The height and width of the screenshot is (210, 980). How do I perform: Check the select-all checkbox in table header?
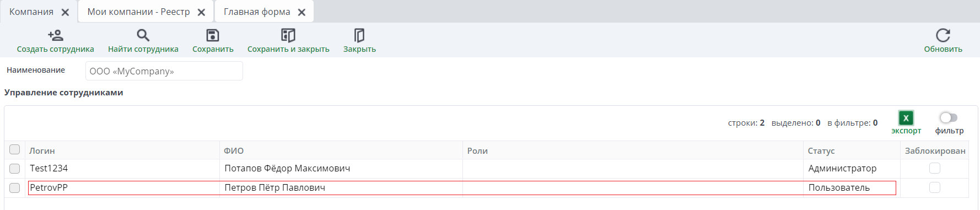point(15,149)
